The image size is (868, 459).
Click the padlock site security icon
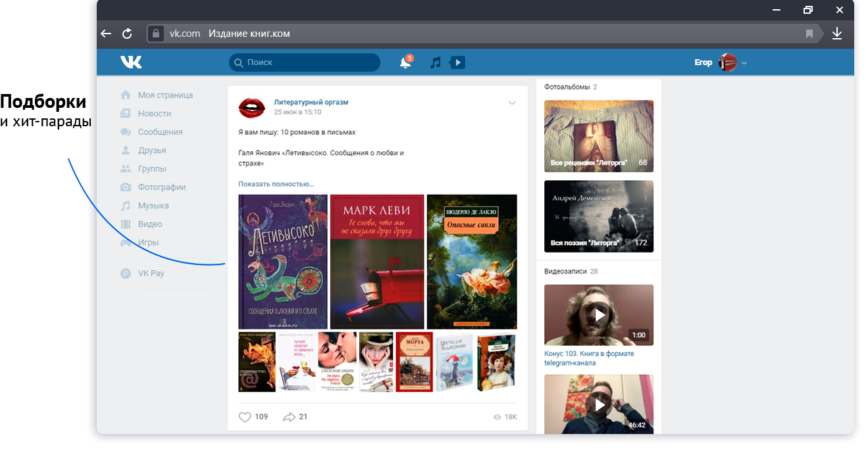tap(155, 34)
